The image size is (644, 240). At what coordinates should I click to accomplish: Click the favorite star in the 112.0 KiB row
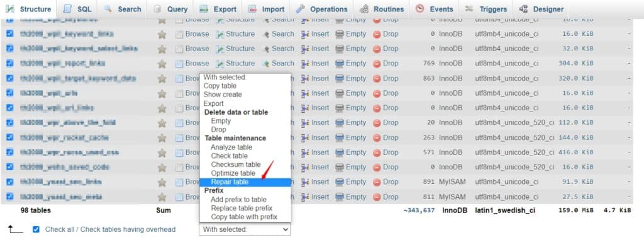click(x=162, y=123)
